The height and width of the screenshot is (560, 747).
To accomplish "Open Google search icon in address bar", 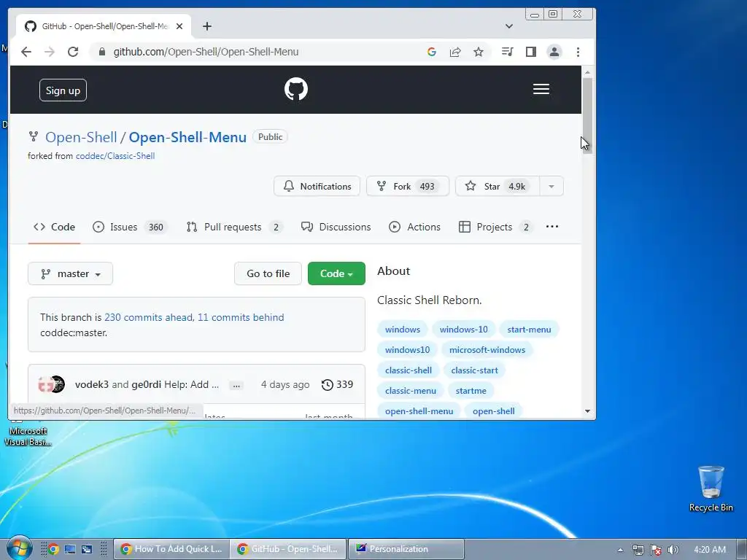I will 432,52.
